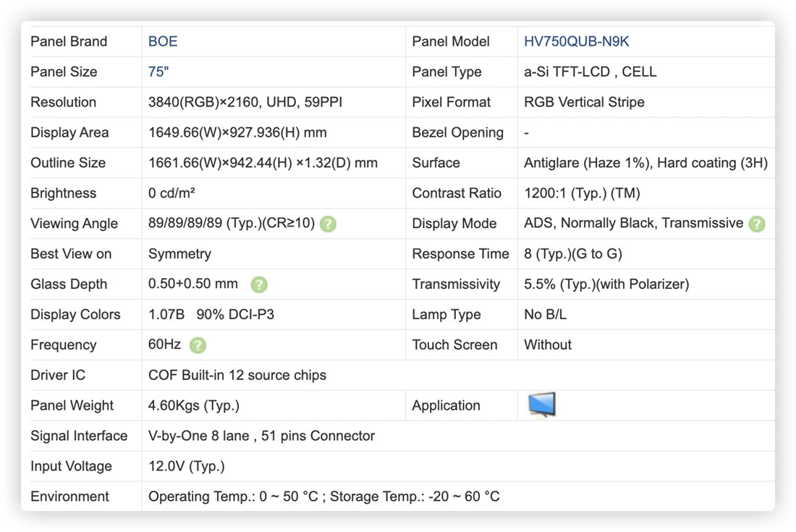Screen dimensions: 796x532
Task: Click the Transmissivity label
Action: [x=456, y=284]
